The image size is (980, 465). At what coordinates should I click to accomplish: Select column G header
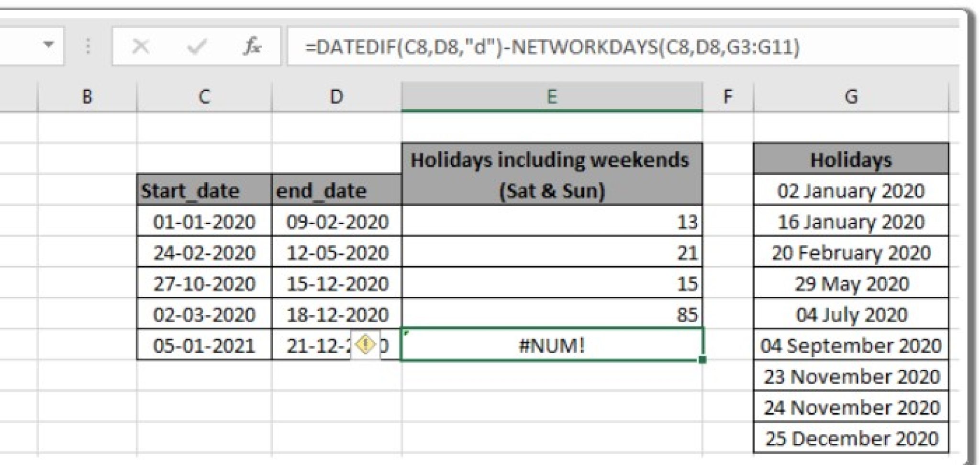tap(851, 95)
